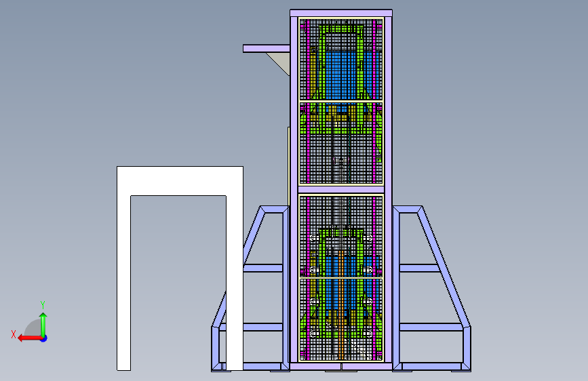Viewport: 588px width, 381px height.
Task: Select the right trapezoidal support frame's diagonal brace
Action: tap(445, 266)
